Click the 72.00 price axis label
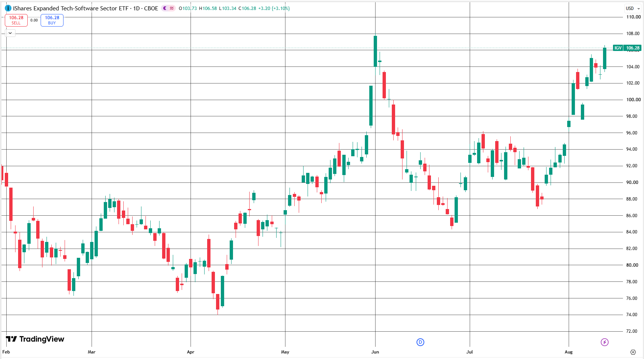 pyautogui.click(x=632, y=331)
